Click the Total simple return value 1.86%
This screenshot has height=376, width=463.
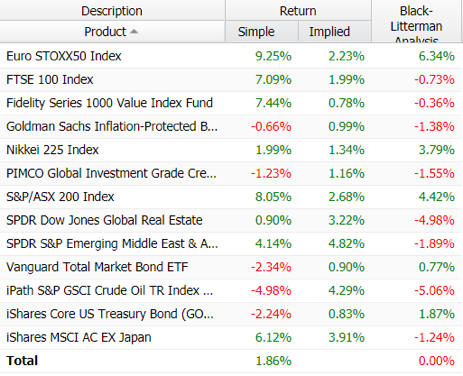(x=273, y=361)
